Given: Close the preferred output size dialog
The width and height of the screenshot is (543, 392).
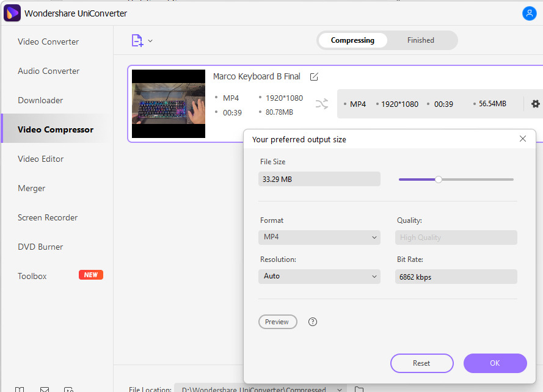Looking at the screenshot, I should tap(523, 139).
